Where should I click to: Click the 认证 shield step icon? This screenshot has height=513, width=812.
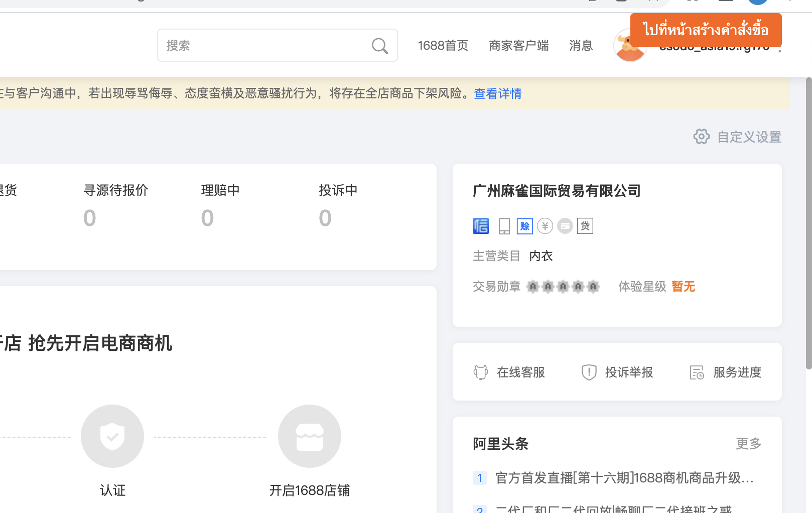click(x=112, y=436)
